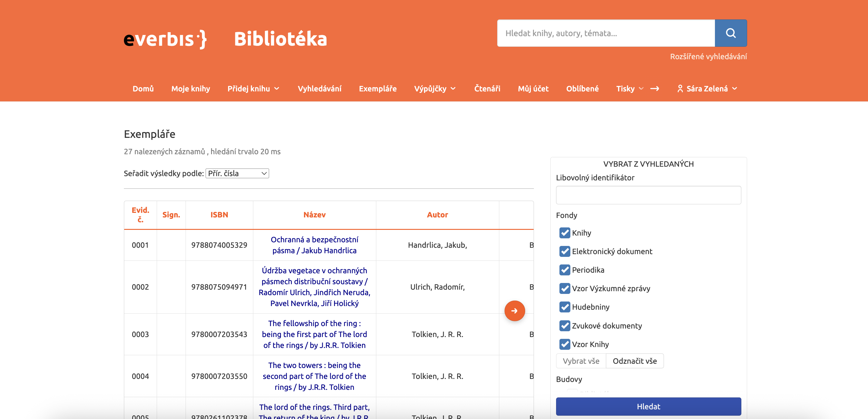Viewport: 868px width, 419px height.
Task: Click the nav arrow after Tisky
Action: pyautogui.click(x=654, y=89)
